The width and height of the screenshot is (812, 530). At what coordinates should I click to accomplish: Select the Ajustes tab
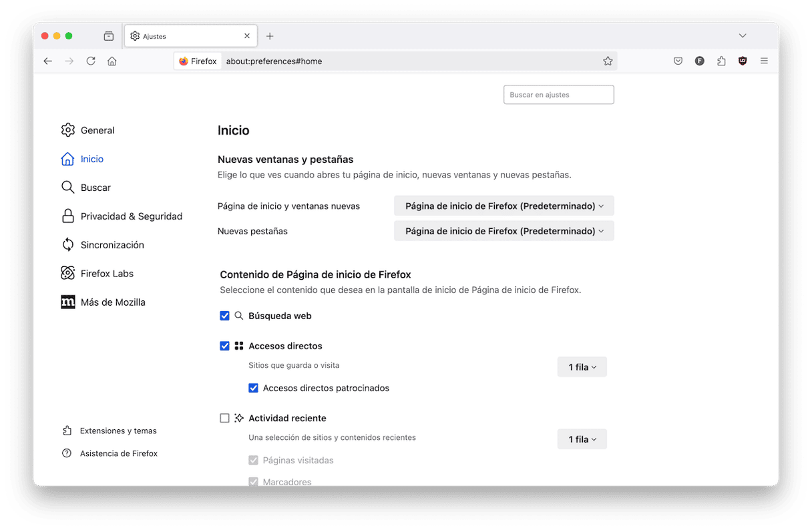click(190, 36)
